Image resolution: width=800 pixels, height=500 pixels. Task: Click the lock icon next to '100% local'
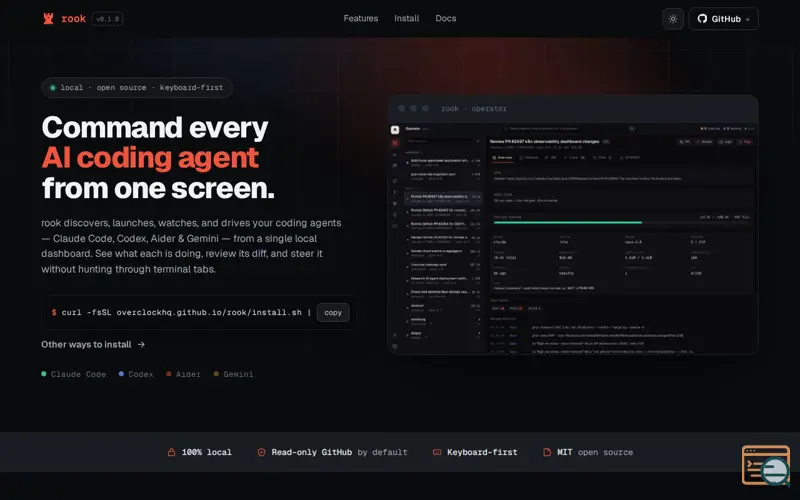171,452
